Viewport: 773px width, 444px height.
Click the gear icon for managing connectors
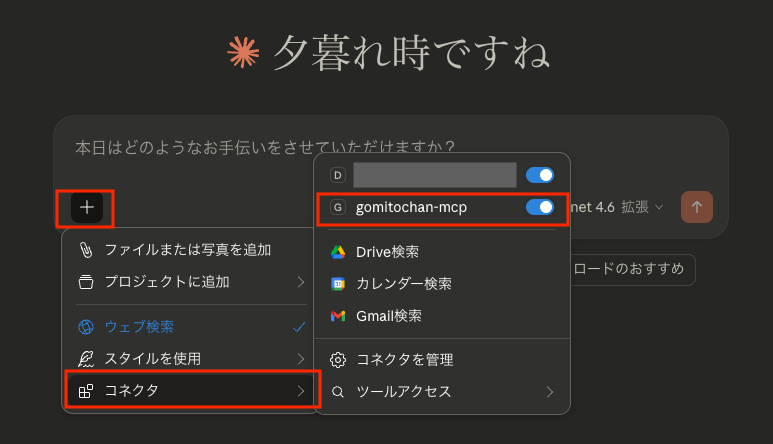click(x=338, y=360)
